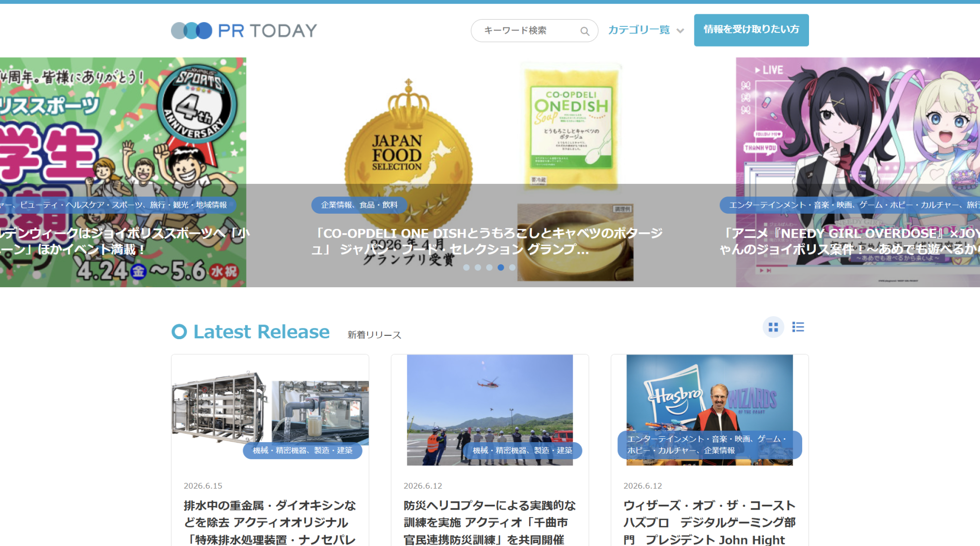Select the active fourth carousel dot
Viewport: 980px width, 546px height.
(501, 268)
